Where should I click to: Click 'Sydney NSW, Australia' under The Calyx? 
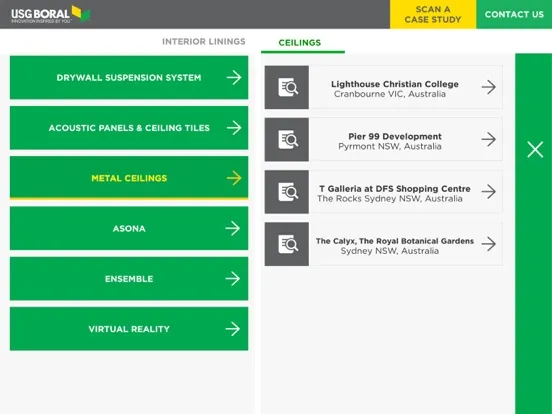[390, 251]
